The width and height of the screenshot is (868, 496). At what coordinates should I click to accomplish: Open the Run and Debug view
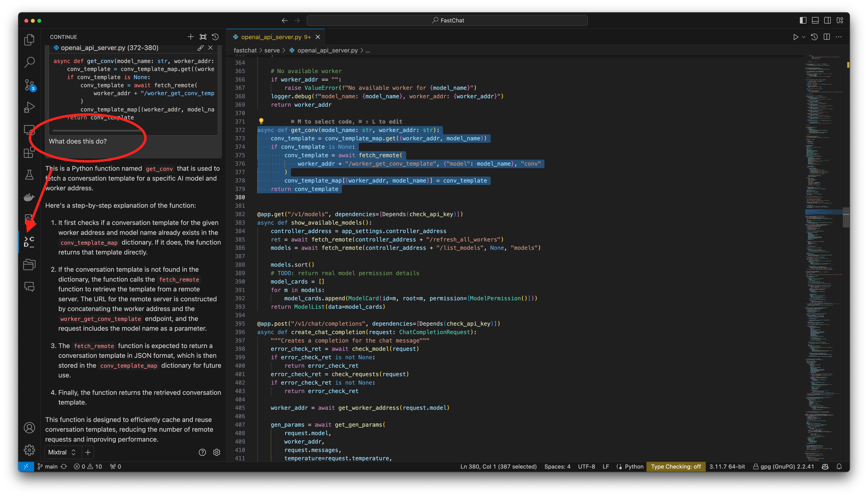[x=29, y=107]
